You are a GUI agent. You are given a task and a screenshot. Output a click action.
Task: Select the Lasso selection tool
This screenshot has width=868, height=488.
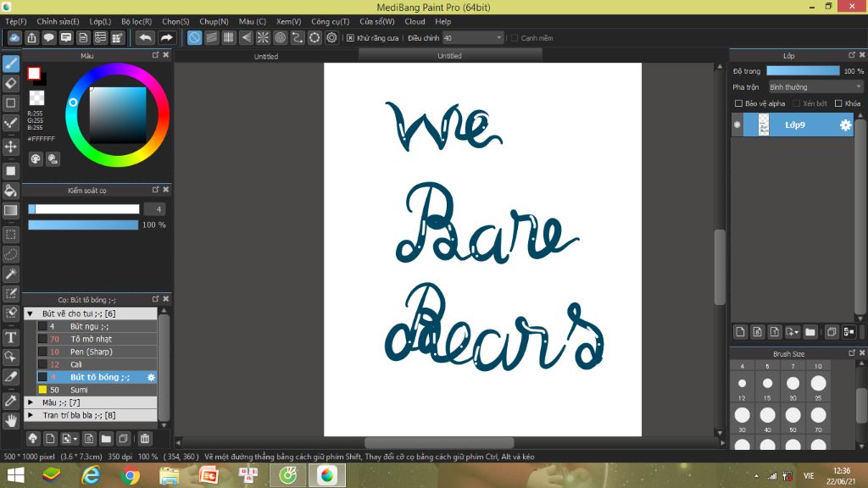click(x=10, y=254)
